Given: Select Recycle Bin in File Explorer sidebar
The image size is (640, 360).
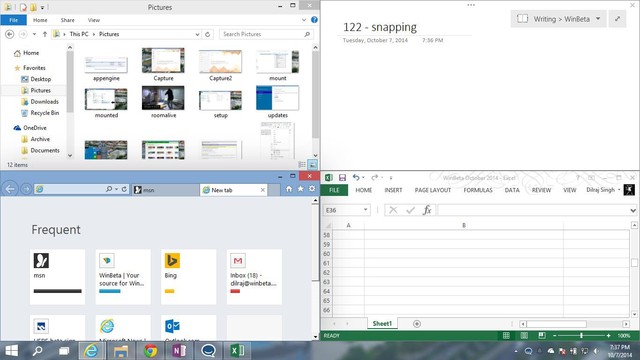Looking at the screenshot, I should pos(44,113).
